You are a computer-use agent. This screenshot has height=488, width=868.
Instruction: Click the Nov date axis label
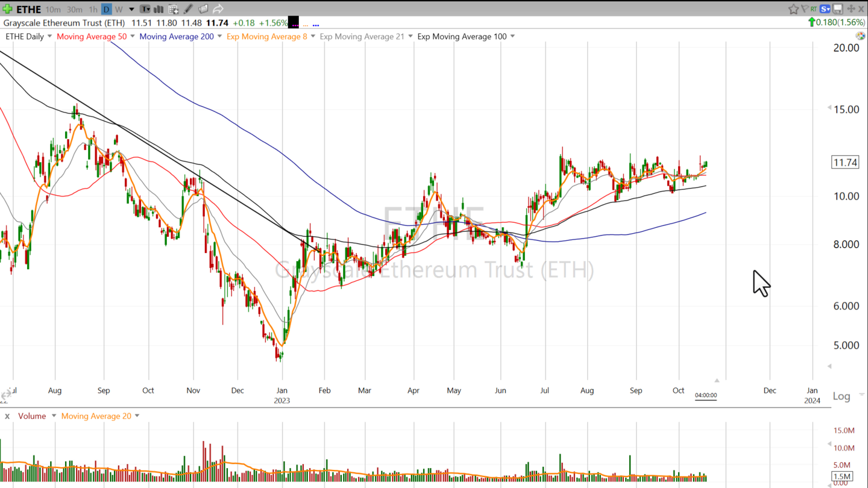tap(193, 390)
